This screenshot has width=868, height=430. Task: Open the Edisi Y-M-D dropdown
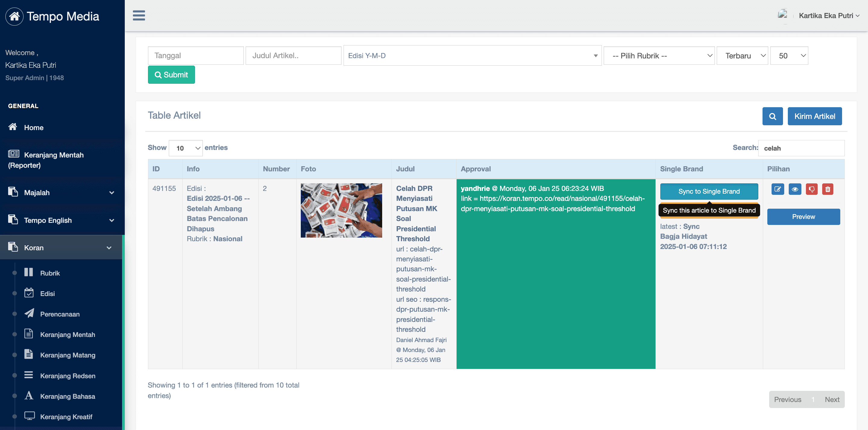[472, 56]
